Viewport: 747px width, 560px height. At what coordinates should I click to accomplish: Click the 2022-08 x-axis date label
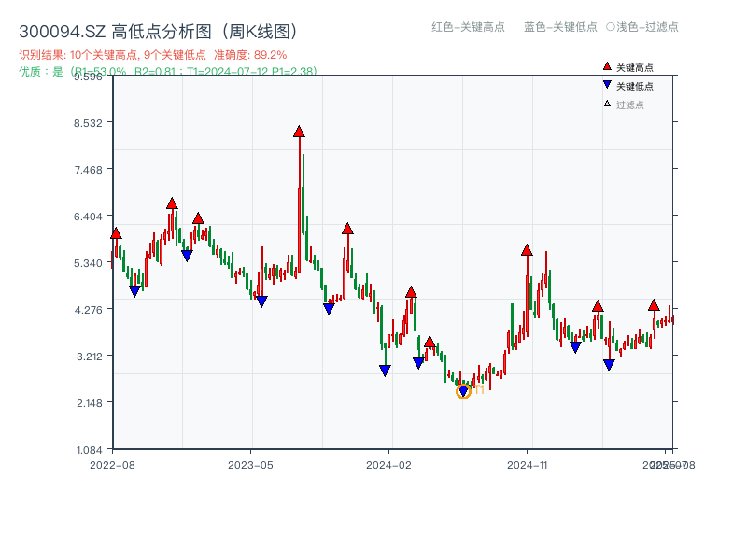click(112, 465)
